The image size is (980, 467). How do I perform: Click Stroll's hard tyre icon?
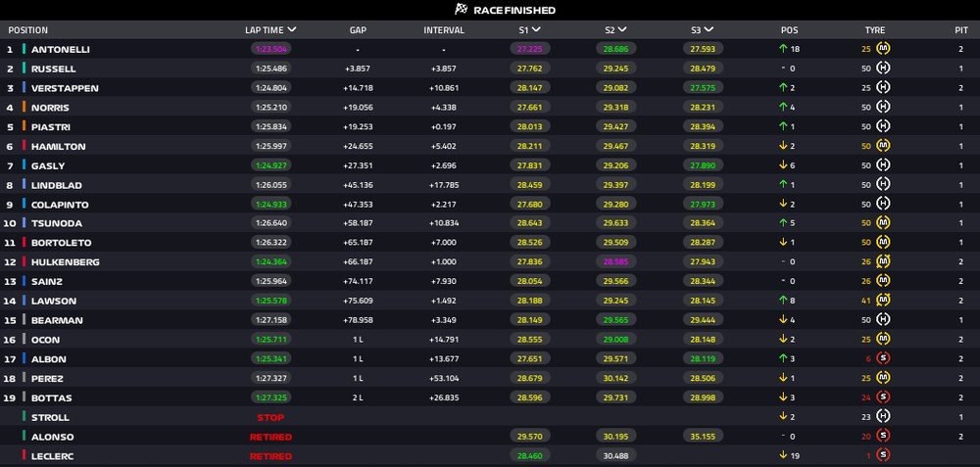(x=883, y=416)
